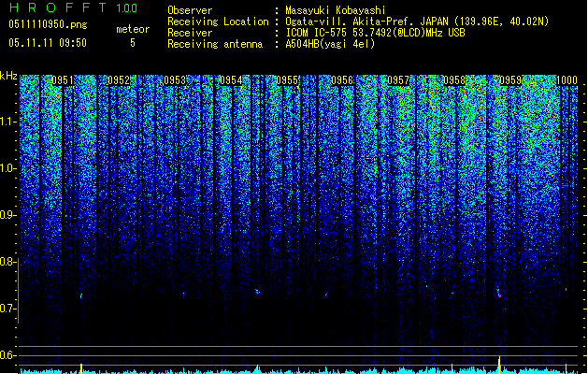Viewport: 588px width, 374px height.
Task: Click the 0951 time marker
Action: [63, 80]
